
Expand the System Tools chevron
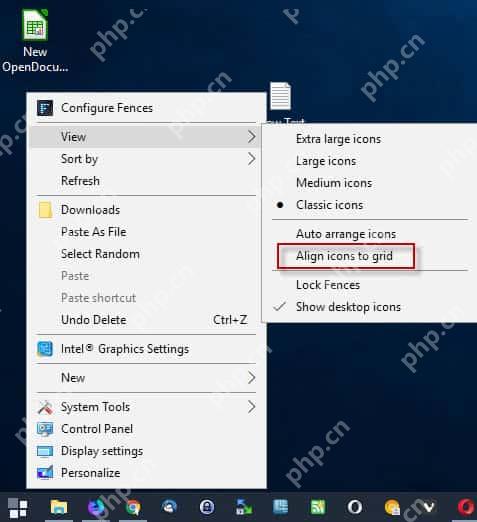pyautogui.click(x=252, y=407)
